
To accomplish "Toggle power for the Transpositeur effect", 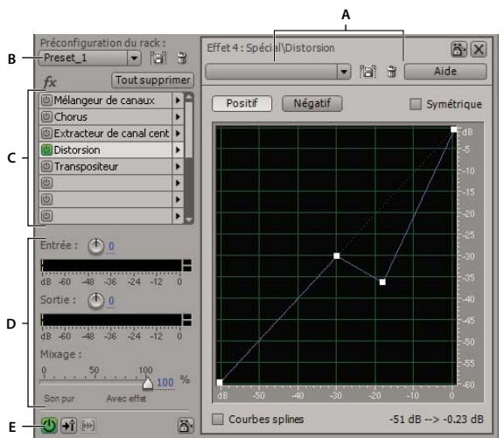I will [x=46, y=166].
